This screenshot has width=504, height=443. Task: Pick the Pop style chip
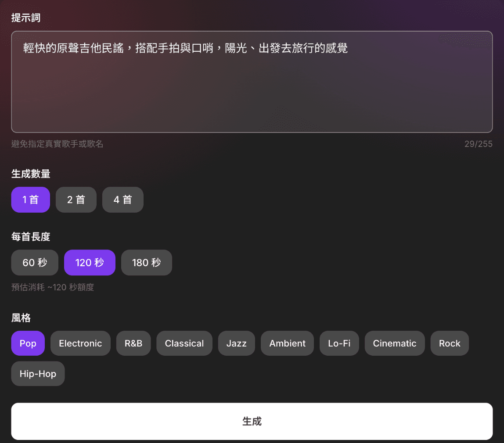coord(28,343)
